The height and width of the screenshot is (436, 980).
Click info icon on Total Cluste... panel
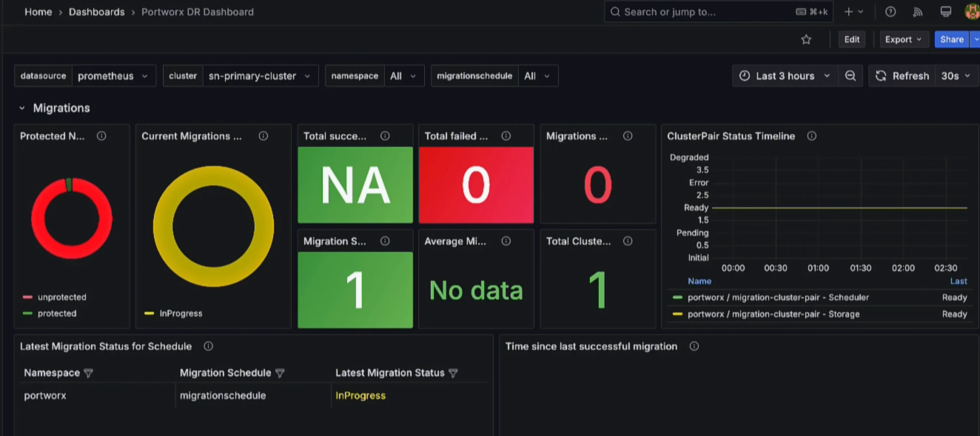click(x=628, y=241)
